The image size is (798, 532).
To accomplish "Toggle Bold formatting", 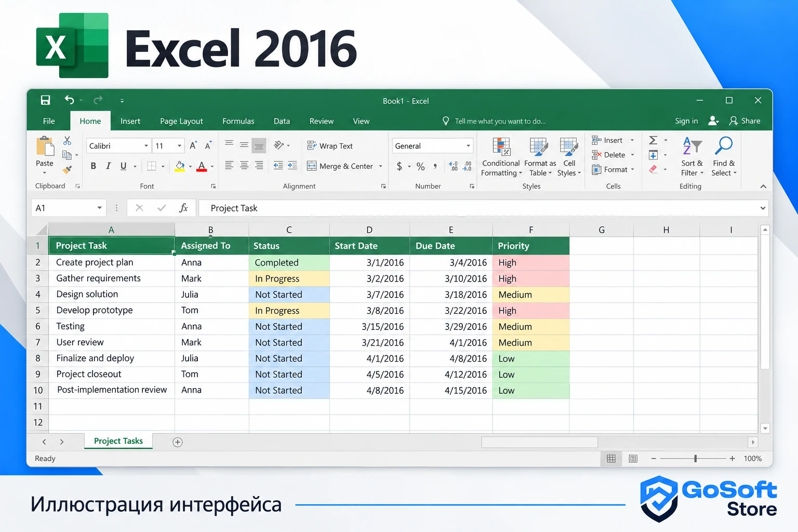I will [94, 166].
